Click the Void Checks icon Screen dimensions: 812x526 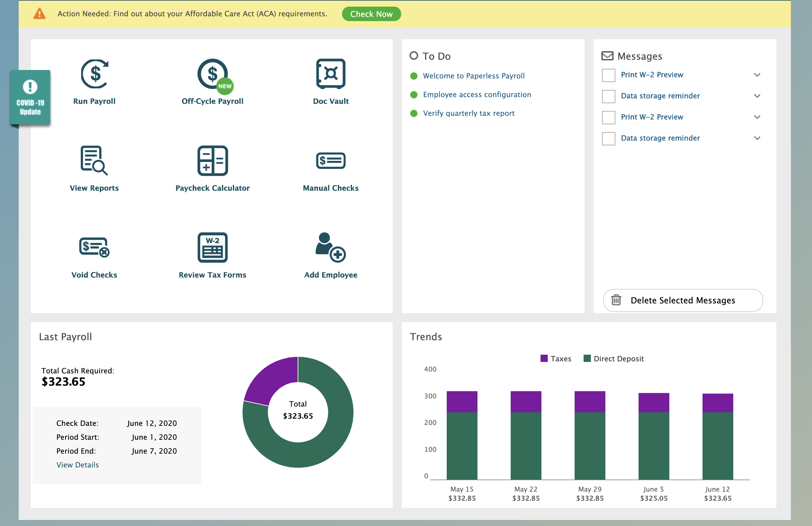click(x=94, y=247)
